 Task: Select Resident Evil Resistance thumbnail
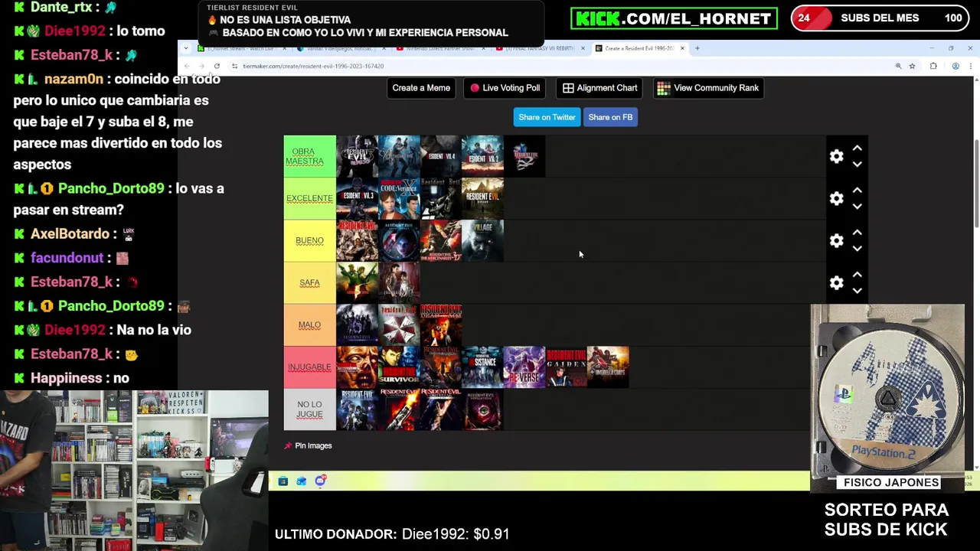coord(482,367)
